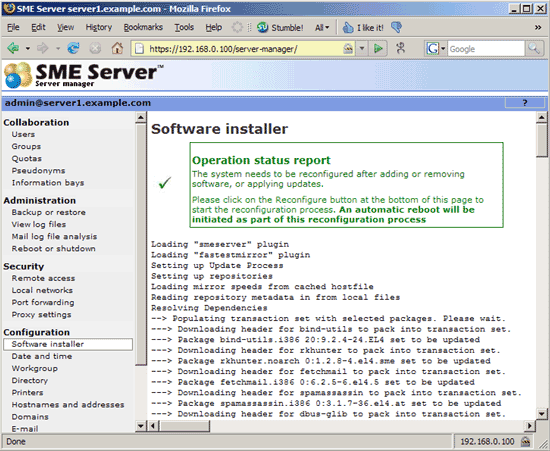Open Date and time link
Image resolution: width=550 pixels, height=451 pixels.
point(42,356)
